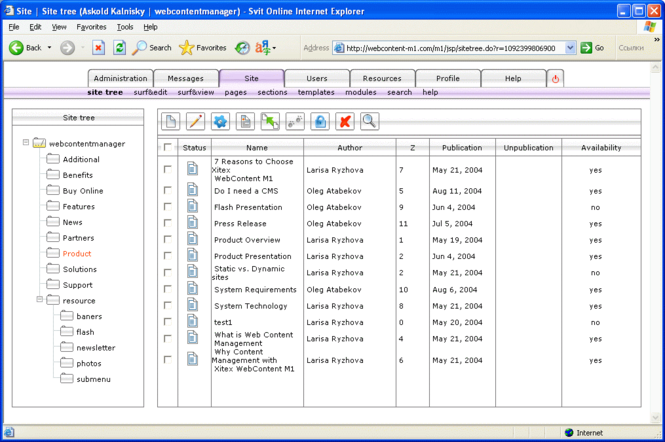665x442 pixels.
Task: Click the new page toolbar icon
Action: pyautogui.click(x=170, y=122)
